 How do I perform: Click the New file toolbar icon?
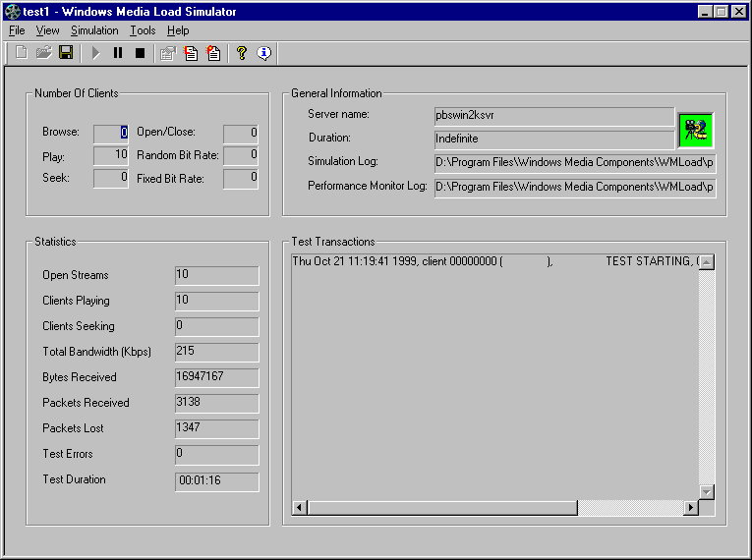22,53
